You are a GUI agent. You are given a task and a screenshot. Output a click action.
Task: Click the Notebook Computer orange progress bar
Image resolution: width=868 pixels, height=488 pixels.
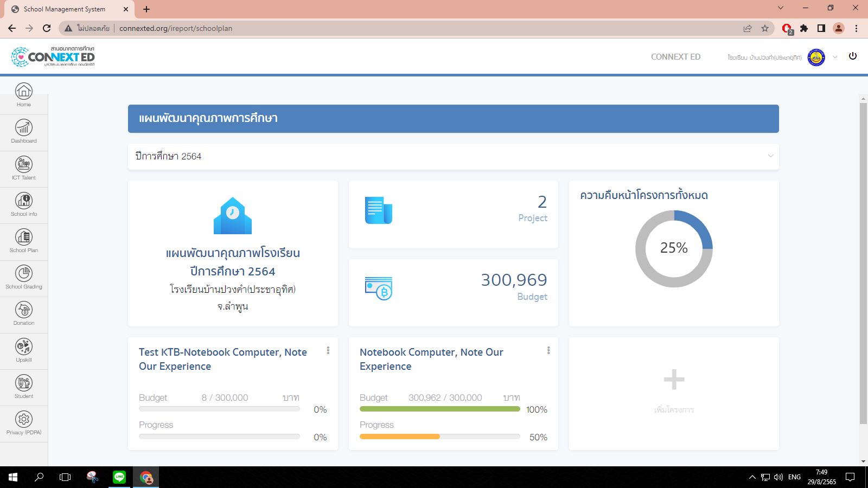coord(400,436)
